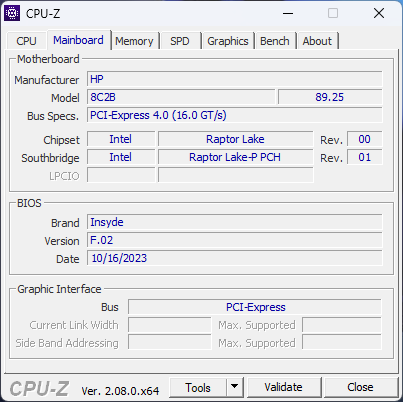This screenshot has height=402, width=403.
Task: Click the Manufacturer field showing HP
Action: [235, 79]
